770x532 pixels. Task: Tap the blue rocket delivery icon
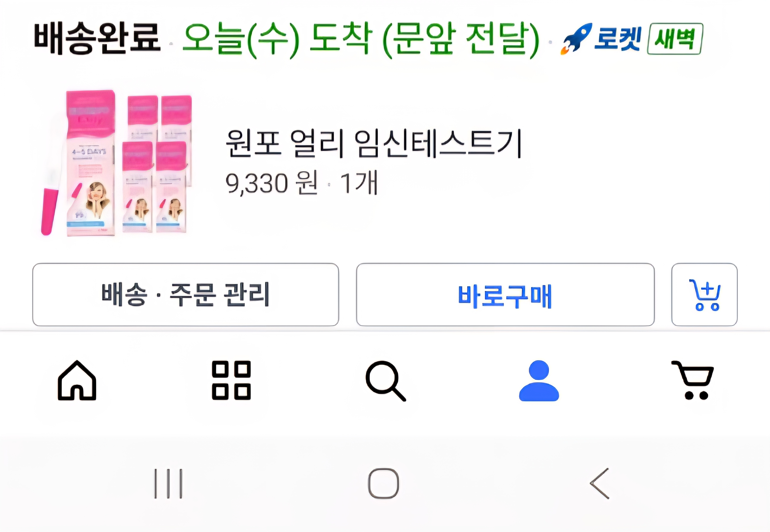(577, 38)
